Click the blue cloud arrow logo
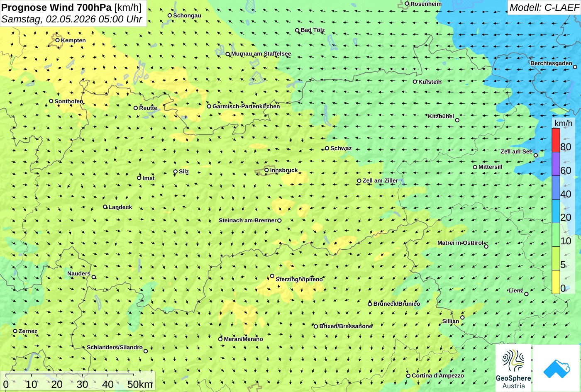 [557, 368]
